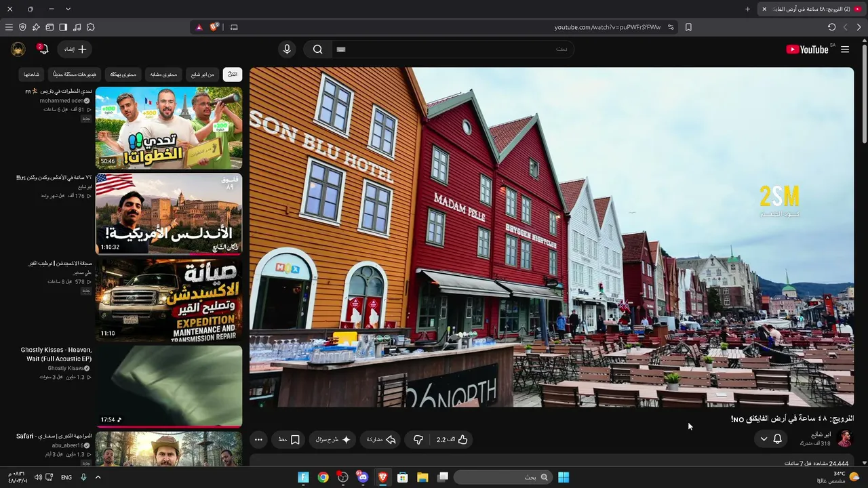Bookmark this page with the bookmark icon
The width and height of the screenshot is (868, 488).
point(688,27)
